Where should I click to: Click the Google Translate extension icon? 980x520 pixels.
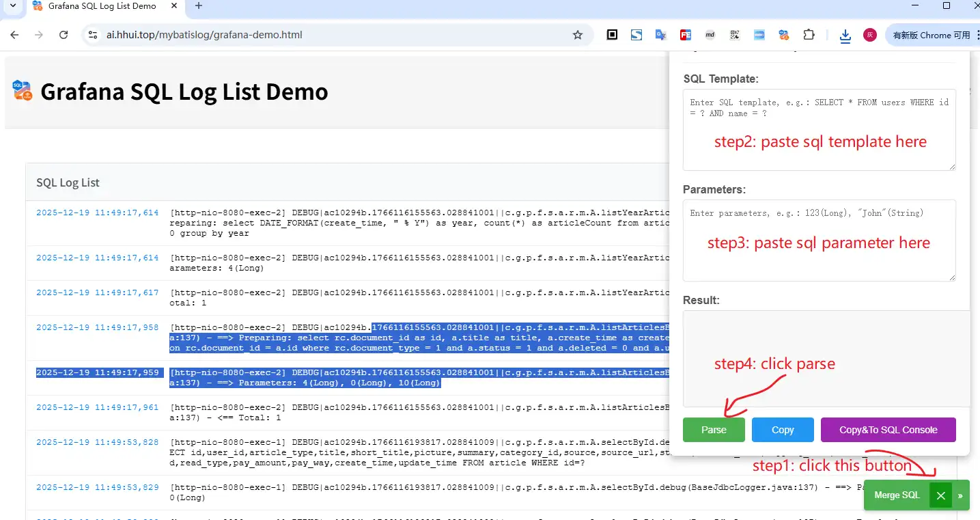click(x=660, y=35)
